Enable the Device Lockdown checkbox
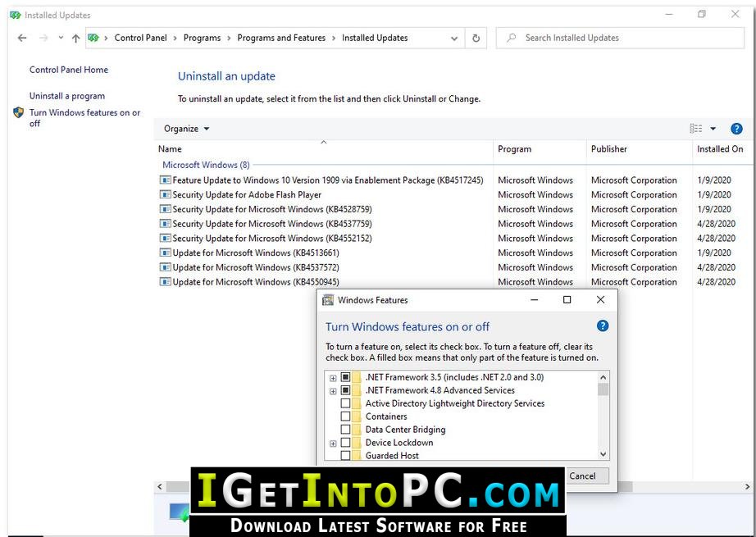 point(345,442)
